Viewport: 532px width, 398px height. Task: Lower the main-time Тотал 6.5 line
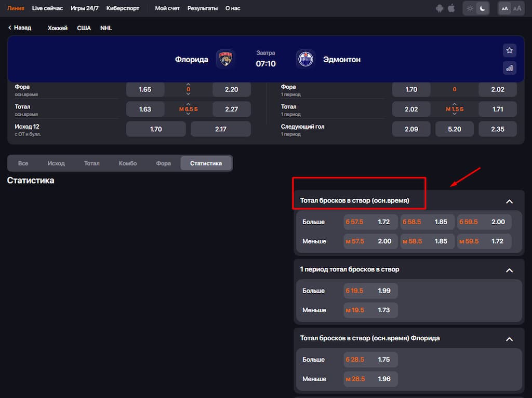188,114
